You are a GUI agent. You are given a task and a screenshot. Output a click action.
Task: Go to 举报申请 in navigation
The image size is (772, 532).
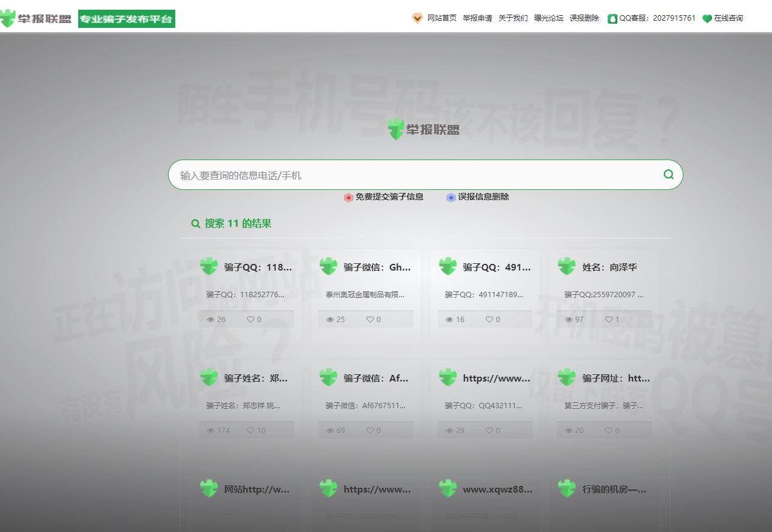pyautogui.click(x=477, y=18)
